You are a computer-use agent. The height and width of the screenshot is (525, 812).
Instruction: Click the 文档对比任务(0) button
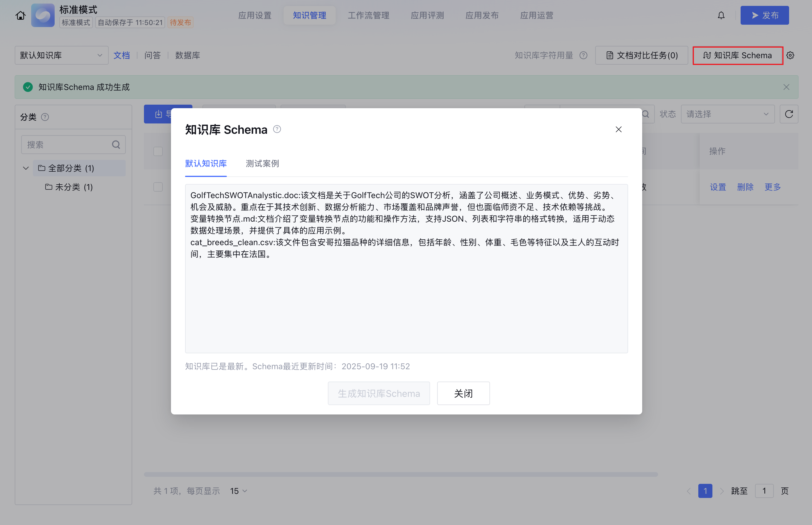click(642, 55)
